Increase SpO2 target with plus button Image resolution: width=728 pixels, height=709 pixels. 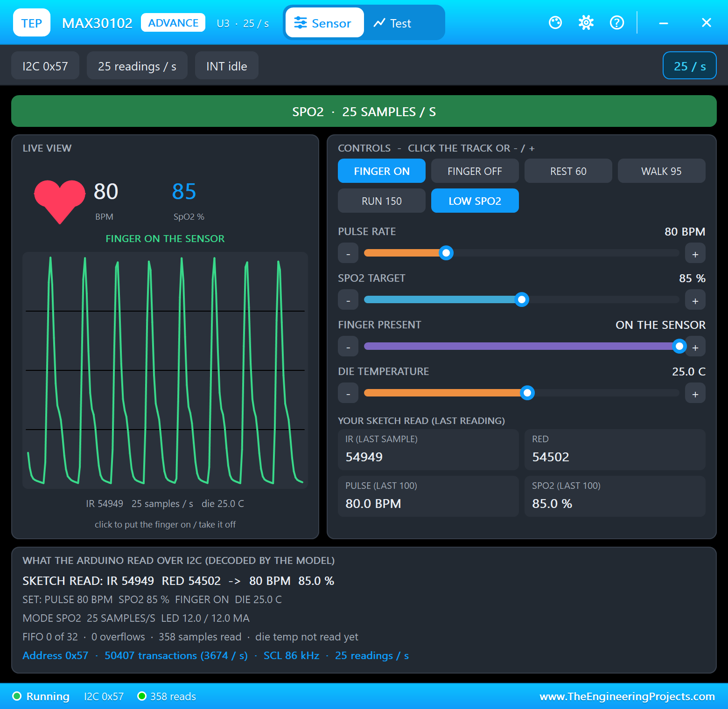coord(695,300)
